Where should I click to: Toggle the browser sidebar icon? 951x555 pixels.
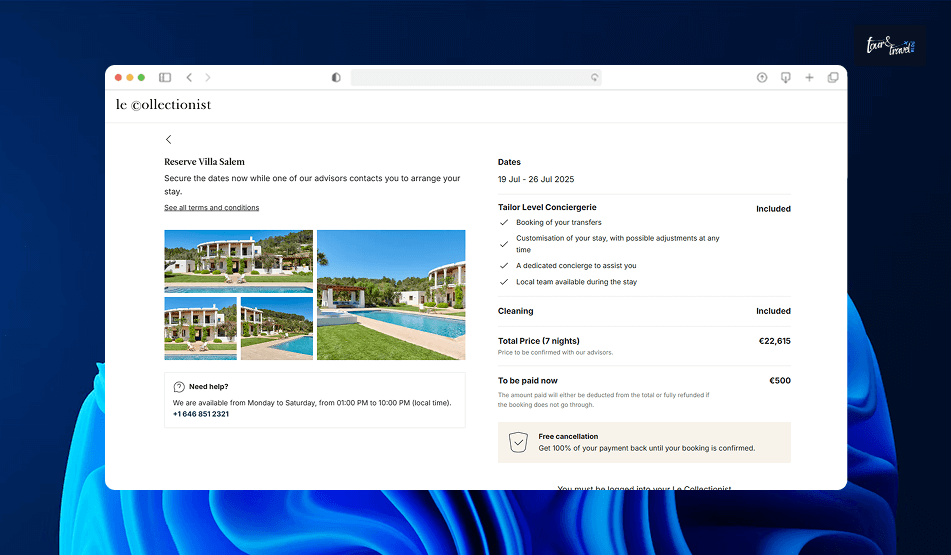[x=165, y=78]
